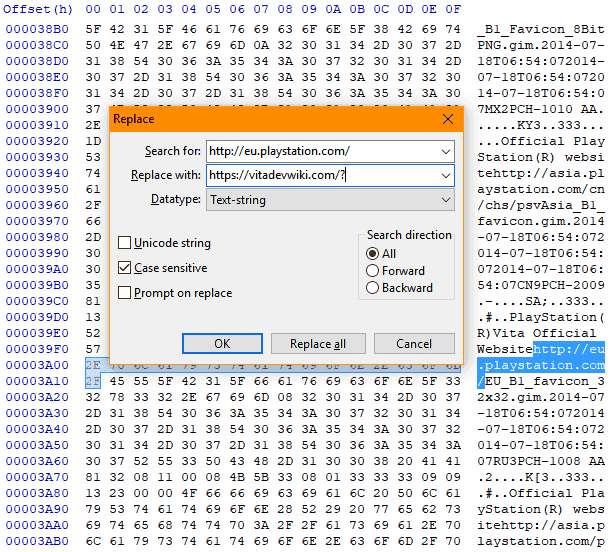Click decoded text '07RU3PCH-1008 AA'
Screen dimensions: 615x552
tap(541, 461)
